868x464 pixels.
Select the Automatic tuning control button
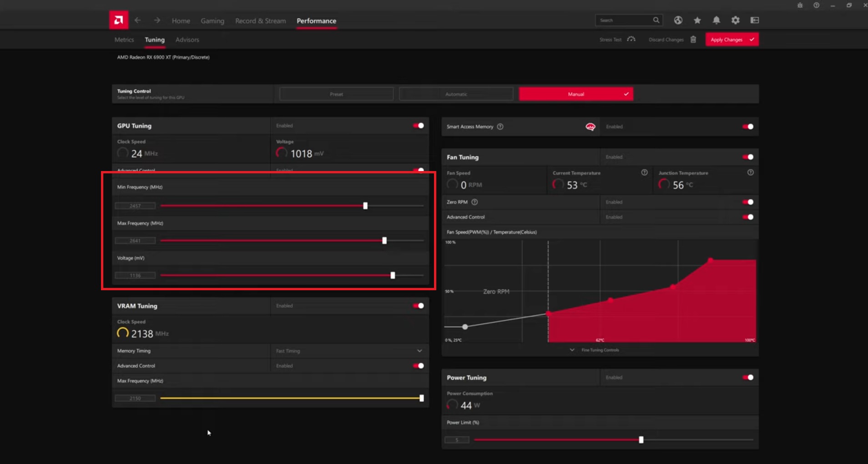click(456, 94)
